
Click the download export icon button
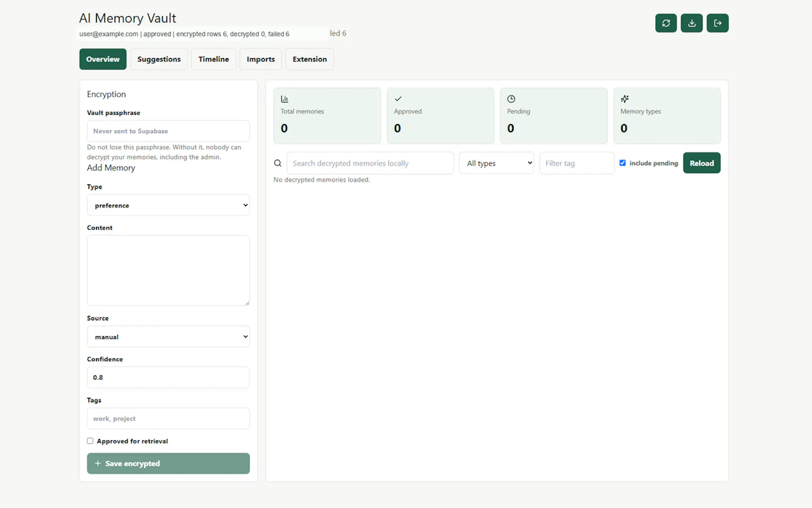[692, 23]
